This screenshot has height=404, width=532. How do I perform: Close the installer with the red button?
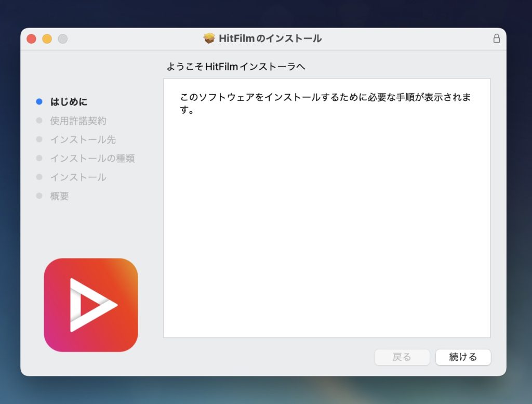tap(32, 38)
